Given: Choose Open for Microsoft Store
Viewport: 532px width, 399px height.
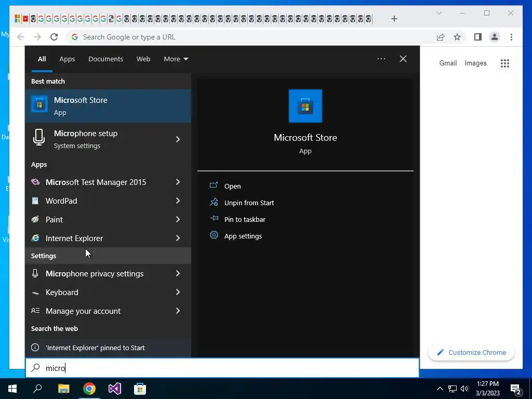Looking at the screenshot, I should click(232, 186).
